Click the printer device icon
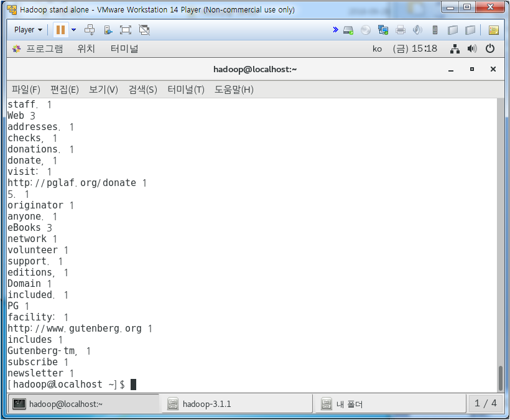 (x=401, y=30)
